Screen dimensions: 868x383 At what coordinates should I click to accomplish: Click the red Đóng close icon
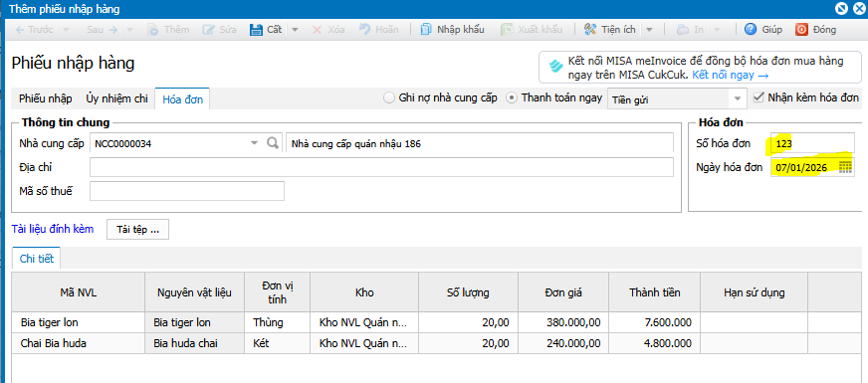[x=801, y=29]
